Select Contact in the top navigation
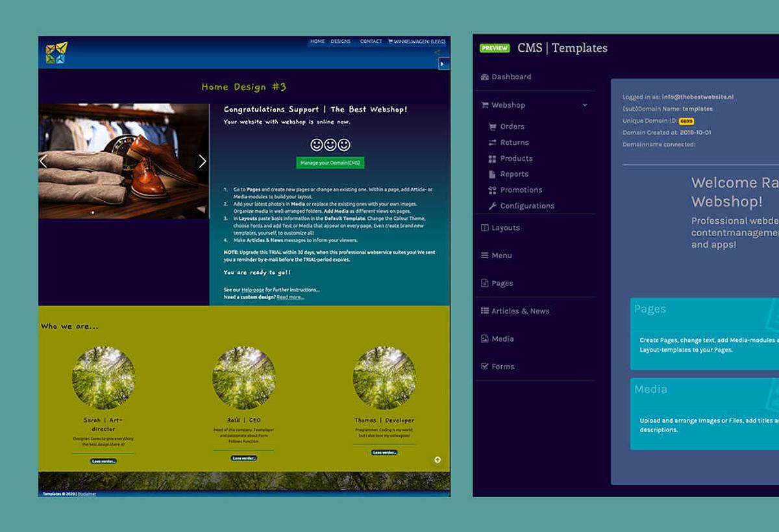This screenshot has height=532, width=779. (371, 42)
